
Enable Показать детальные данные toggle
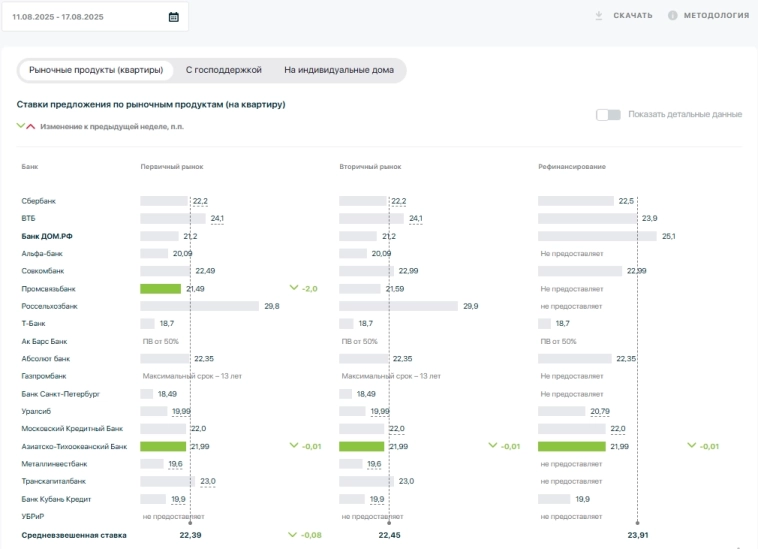(x=608, y=115)
